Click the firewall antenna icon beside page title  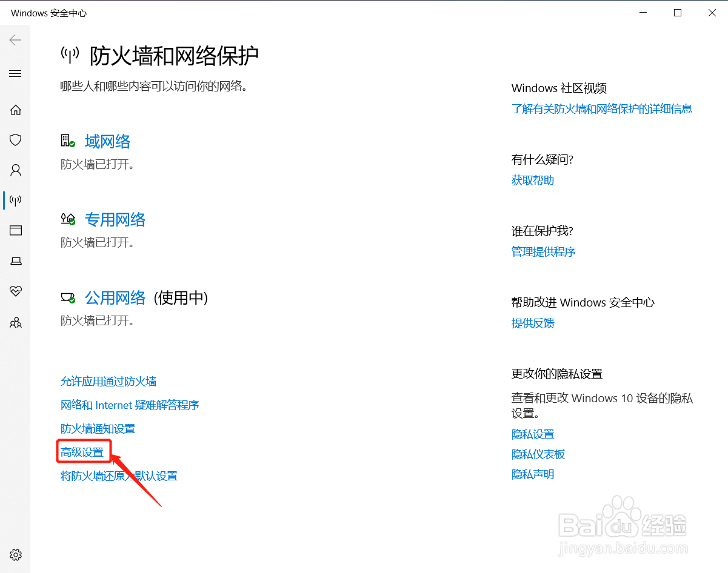(x=70, y=55)
